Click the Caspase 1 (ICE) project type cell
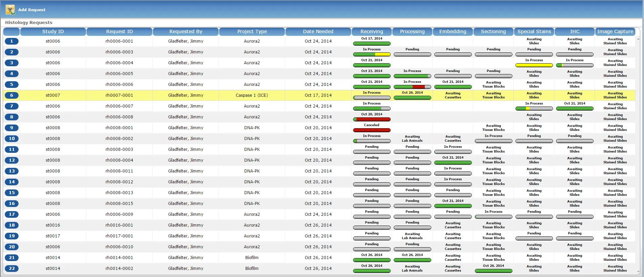The width and height of the screenshot is (644, 277). click(252, 95)
